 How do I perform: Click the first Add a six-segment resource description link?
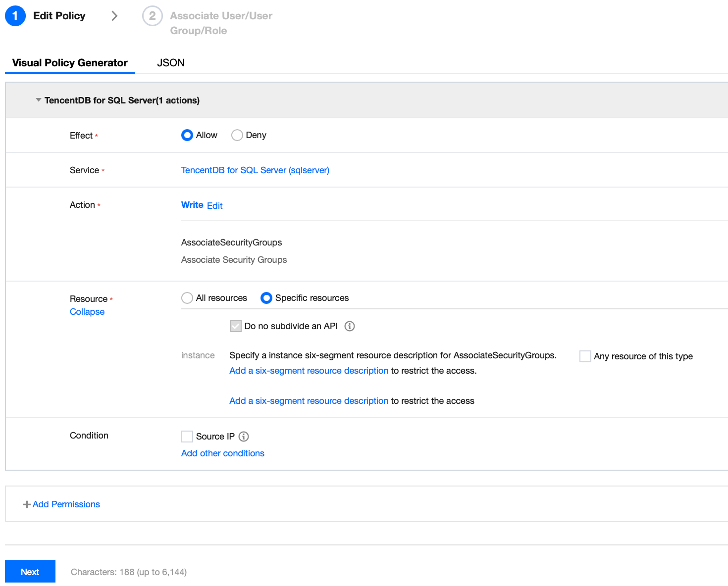[x=309, y=371]
